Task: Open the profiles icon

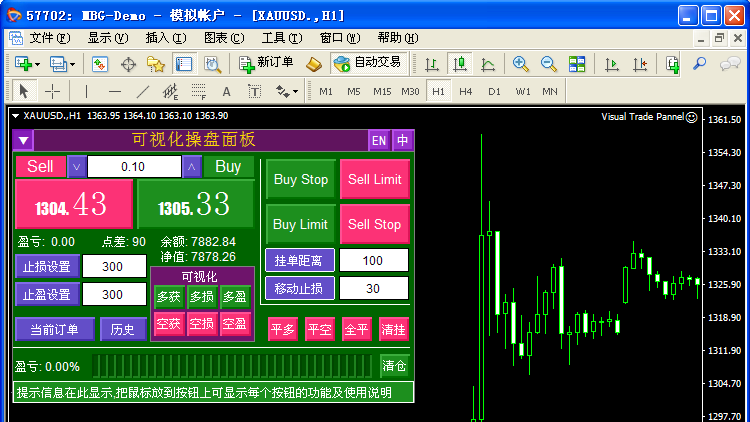Action: pyautogui.click(x=58, y=64)
